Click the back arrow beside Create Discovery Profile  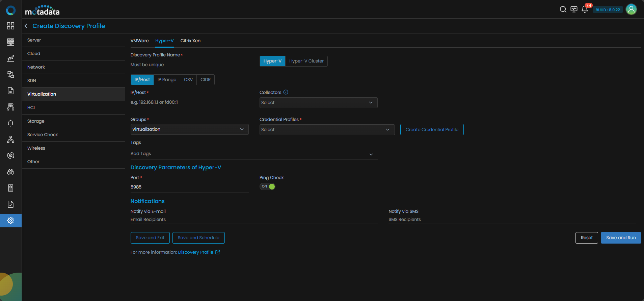26,26
